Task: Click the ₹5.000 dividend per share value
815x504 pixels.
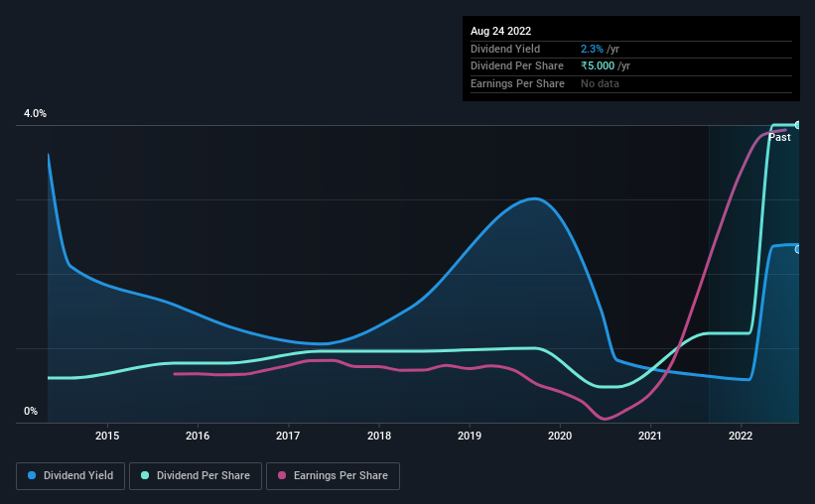Action: tap(599, 65)
